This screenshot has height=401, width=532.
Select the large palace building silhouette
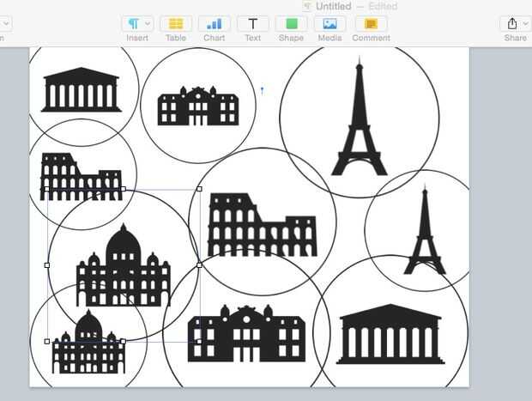(246, 333)
